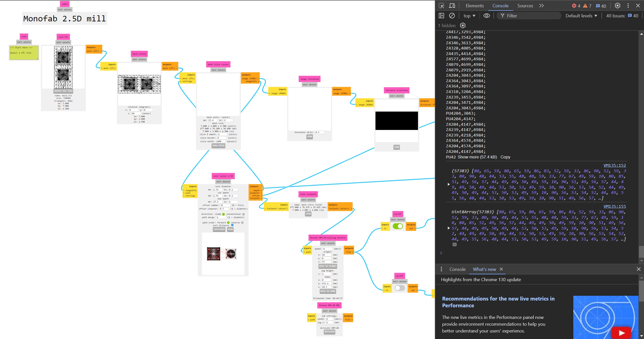
Task: Click the mill raster 2.5D module title
Action: [223, 176]
